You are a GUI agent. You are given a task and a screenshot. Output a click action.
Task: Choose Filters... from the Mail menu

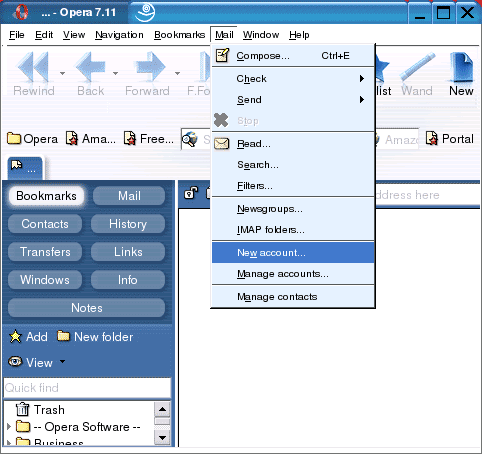click(293, 186)
